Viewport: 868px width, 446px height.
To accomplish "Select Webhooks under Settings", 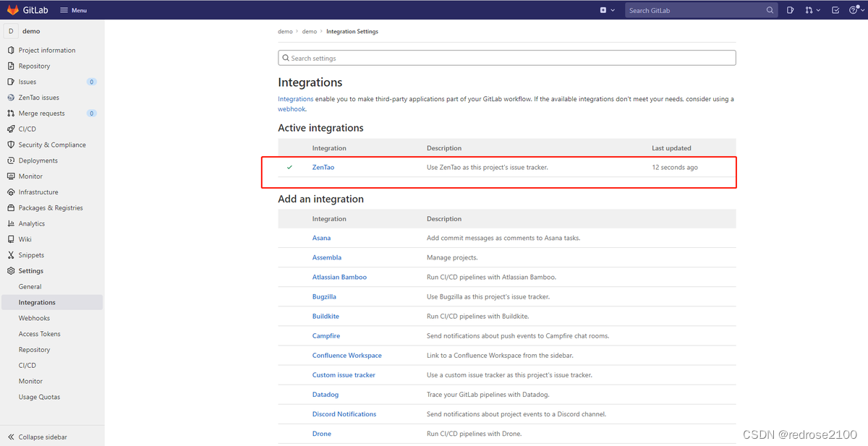I will pos(34,318).
